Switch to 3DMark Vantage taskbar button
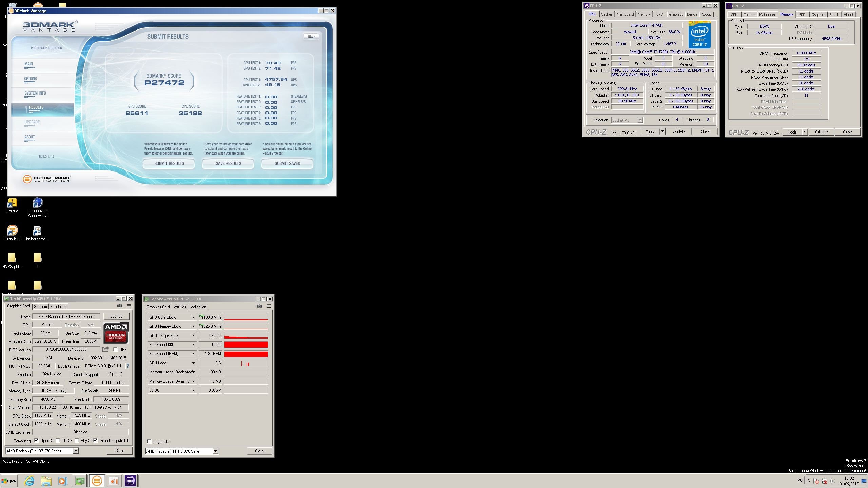 97,481
